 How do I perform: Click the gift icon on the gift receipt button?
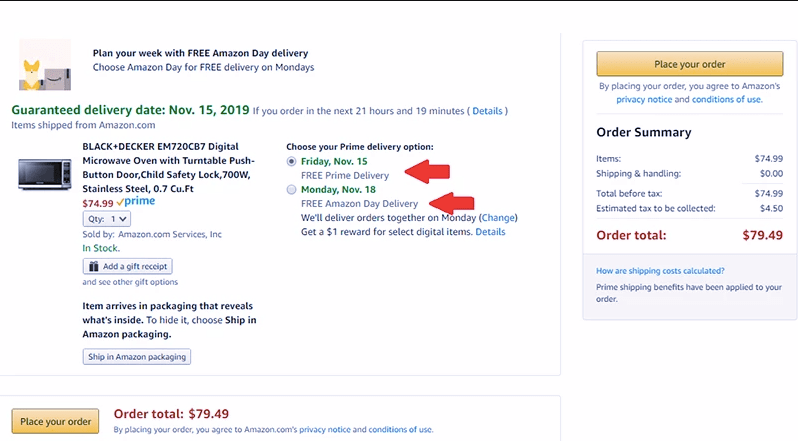pos(93,266)
